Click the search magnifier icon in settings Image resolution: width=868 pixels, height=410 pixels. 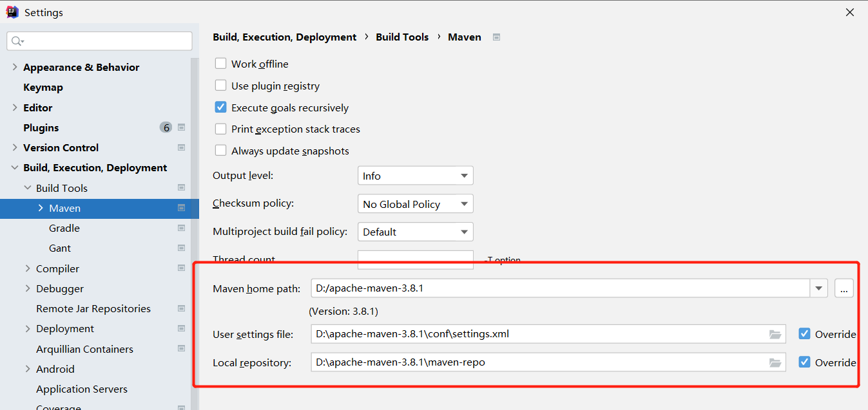[x=17, y=41]
